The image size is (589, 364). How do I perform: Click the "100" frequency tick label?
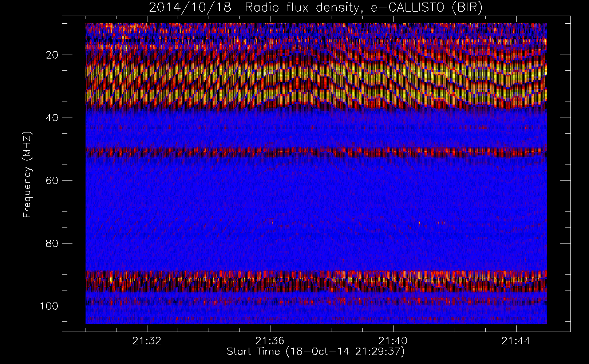click(x=50, y=306)
